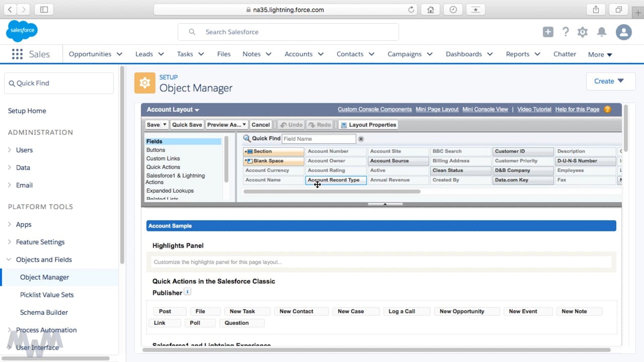The width and height of the screenshot is (644, 362).
Task: Open Help for this Page link
Action: (x=577, y=109)
